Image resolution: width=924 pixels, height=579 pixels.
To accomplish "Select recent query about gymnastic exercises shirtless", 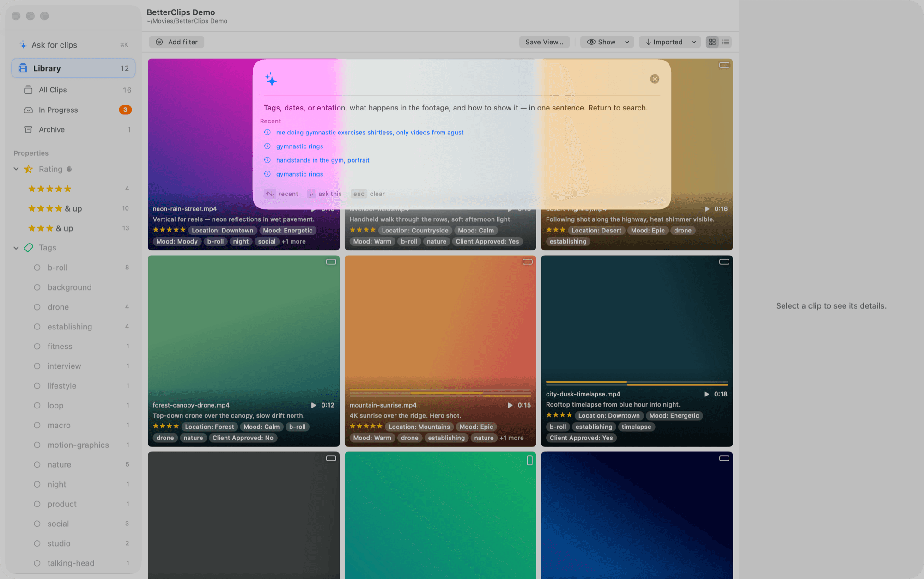I will click(370, 133).
